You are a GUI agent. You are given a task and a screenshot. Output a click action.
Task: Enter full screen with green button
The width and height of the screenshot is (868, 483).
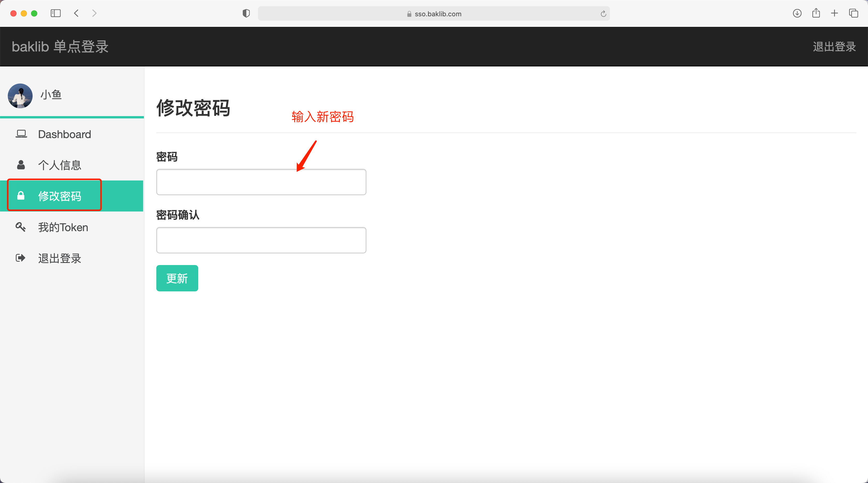click(34, 13)
